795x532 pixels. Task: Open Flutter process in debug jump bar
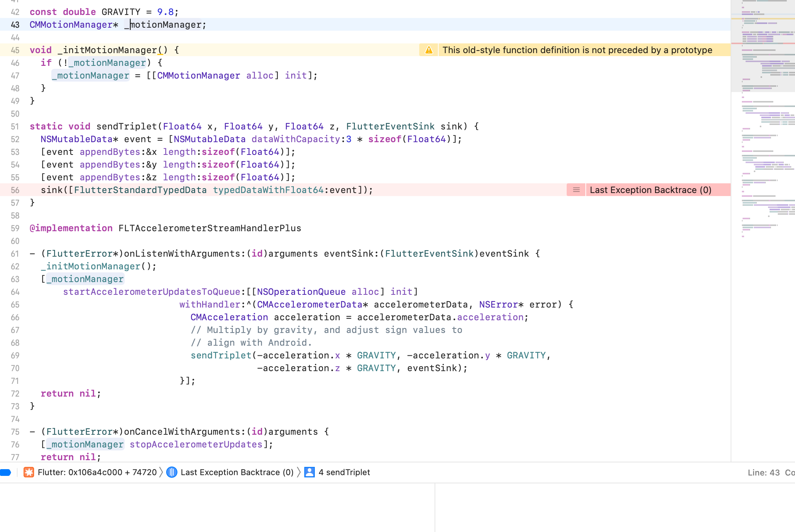(x=97, y=472)
